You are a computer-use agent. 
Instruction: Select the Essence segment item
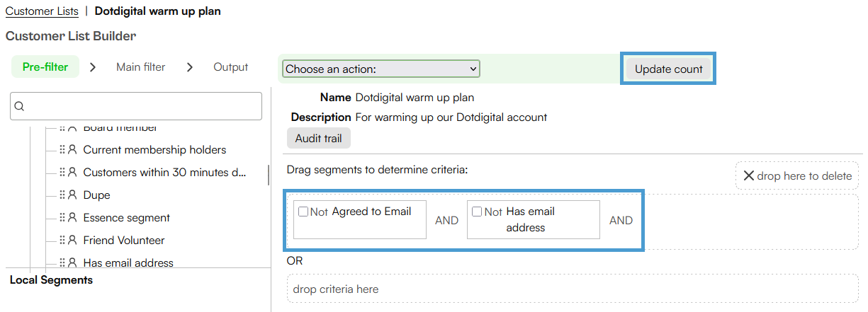[126, 218]
